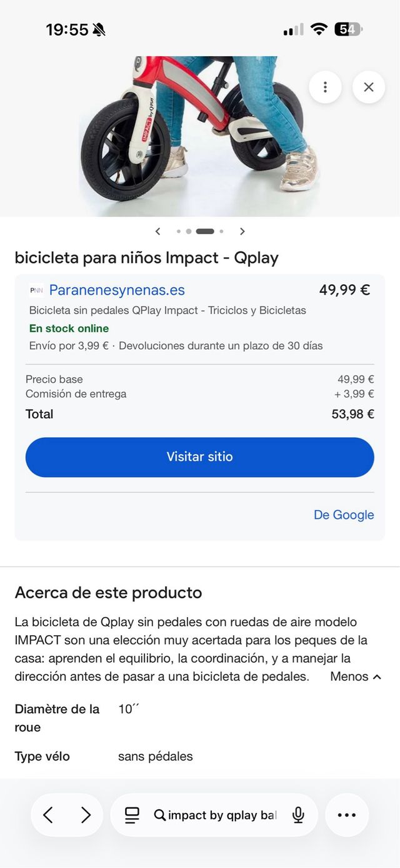Open the three-dot overflow menu near the image
The image size is (400, 868).
pos(325,87)
